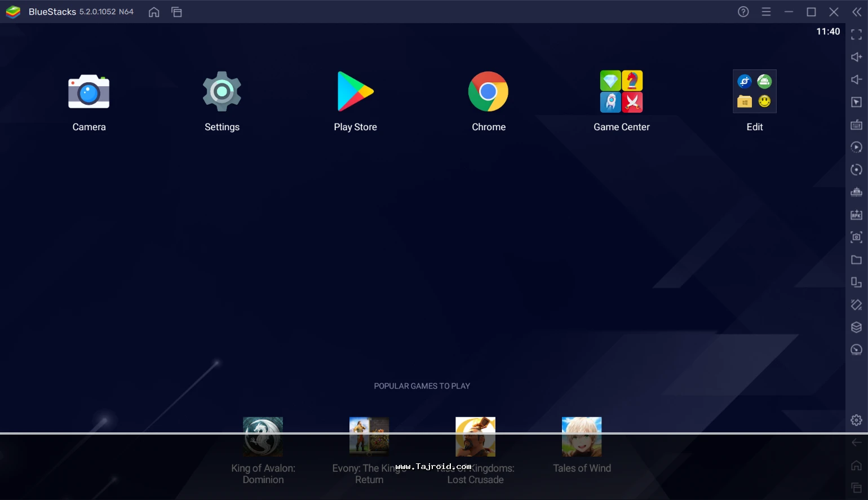
Task: Open the hamburger menu in title bar
Action: [766, 12]
